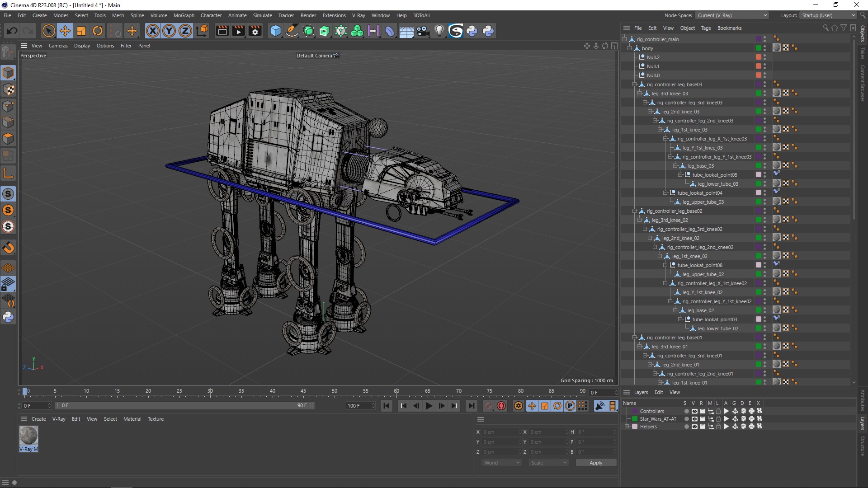Click the 3DToAll menu entry
Screen dimensions: 868x488
coord(421,15)
